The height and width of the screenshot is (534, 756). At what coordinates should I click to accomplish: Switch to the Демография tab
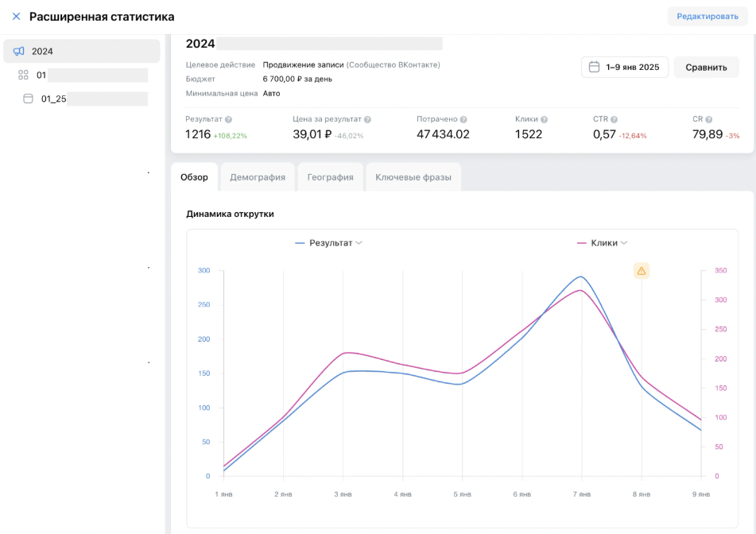point(258,177)
